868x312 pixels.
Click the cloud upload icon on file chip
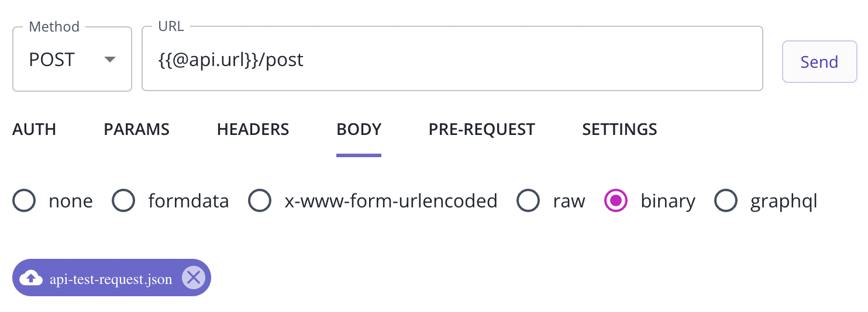point(31,278)
